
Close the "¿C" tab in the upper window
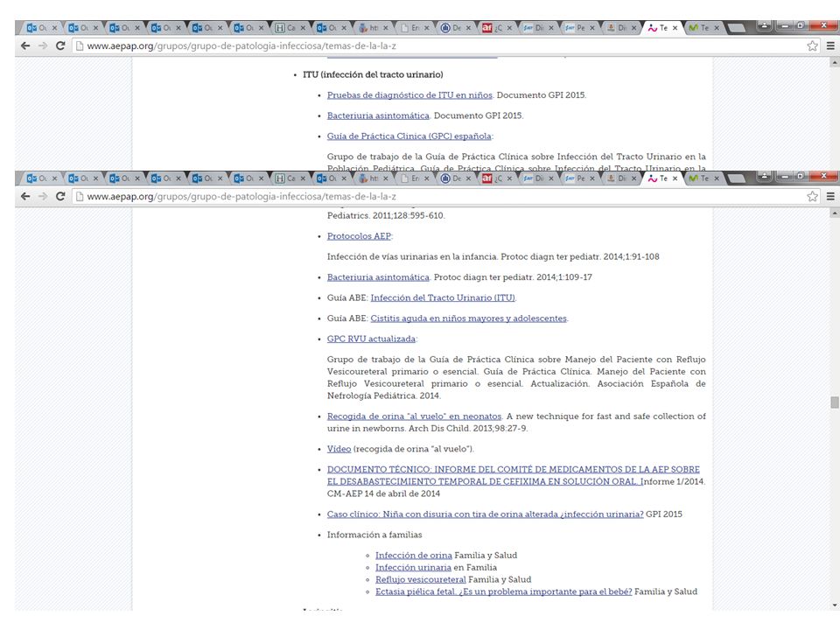509,28
